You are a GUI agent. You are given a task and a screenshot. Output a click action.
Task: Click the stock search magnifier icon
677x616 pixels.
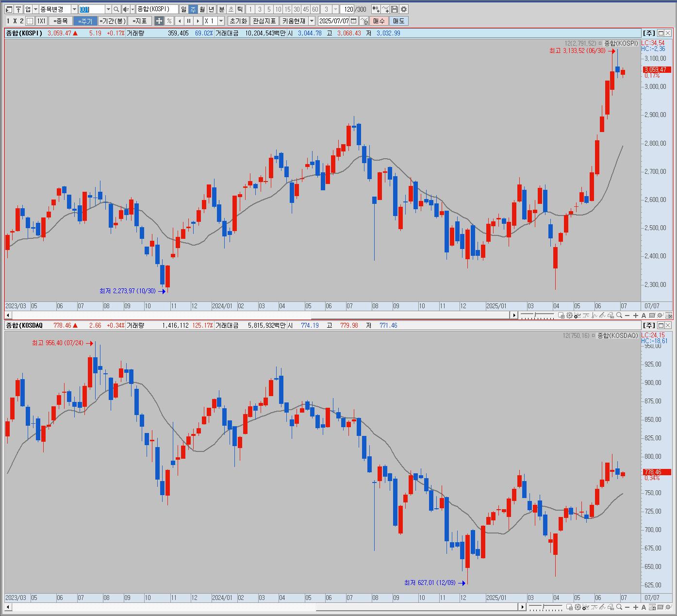click(116, 9)
